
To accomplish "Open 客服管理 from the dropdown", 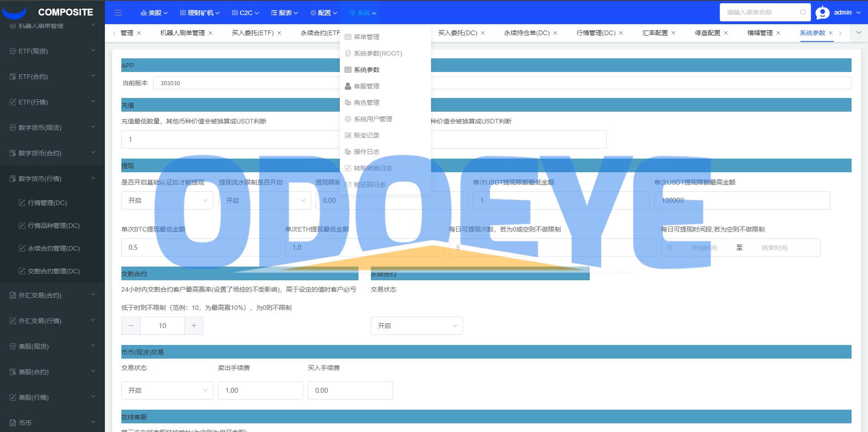I will tap(385, 86).
